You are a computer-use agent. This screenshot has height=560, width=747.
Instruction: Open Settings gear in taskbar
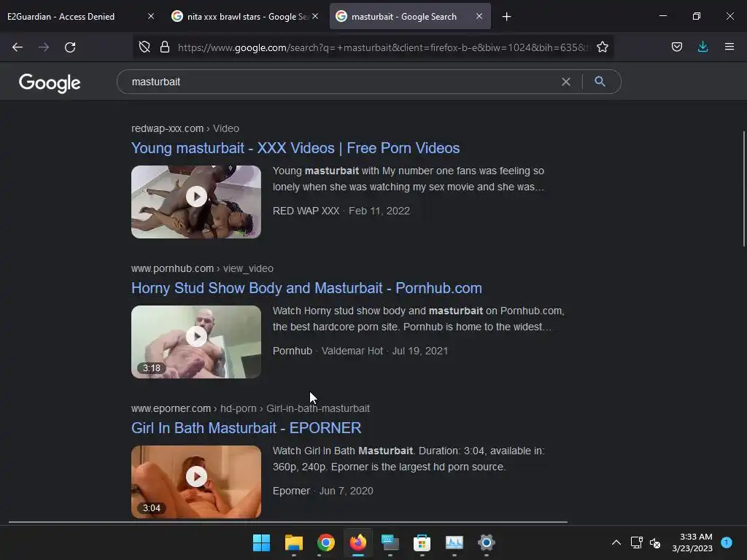coord(487,542)
